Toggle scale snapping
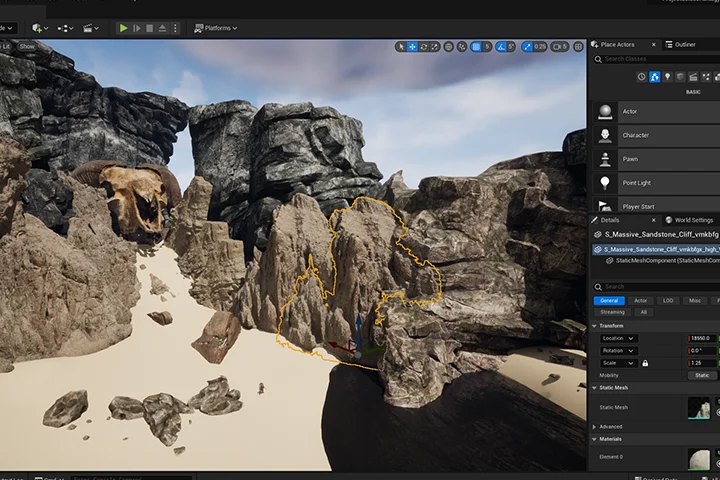The width and height of the screenshot is (720, 480). coord(527,46)
